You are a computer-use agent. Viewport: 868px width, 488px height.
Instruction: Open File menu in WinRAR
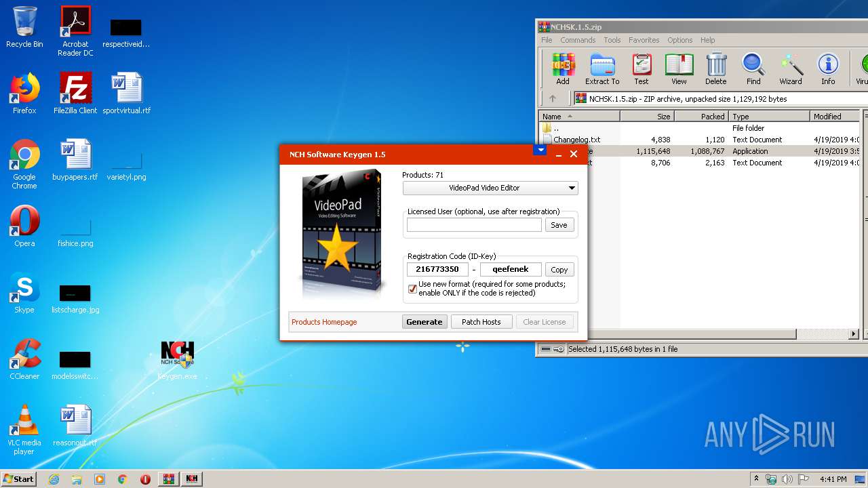(x=547, y=40)
